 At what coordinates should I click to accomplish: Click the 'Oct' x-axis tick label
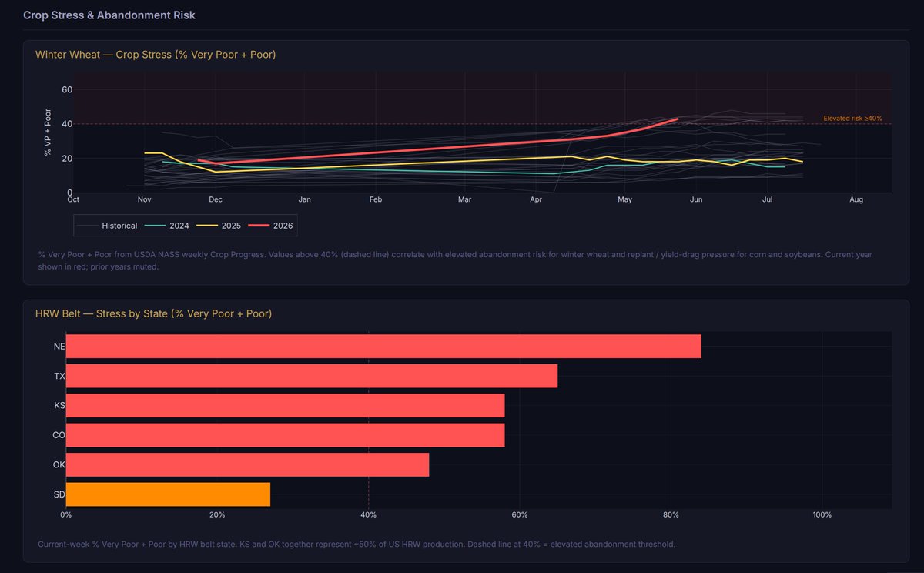73,199
